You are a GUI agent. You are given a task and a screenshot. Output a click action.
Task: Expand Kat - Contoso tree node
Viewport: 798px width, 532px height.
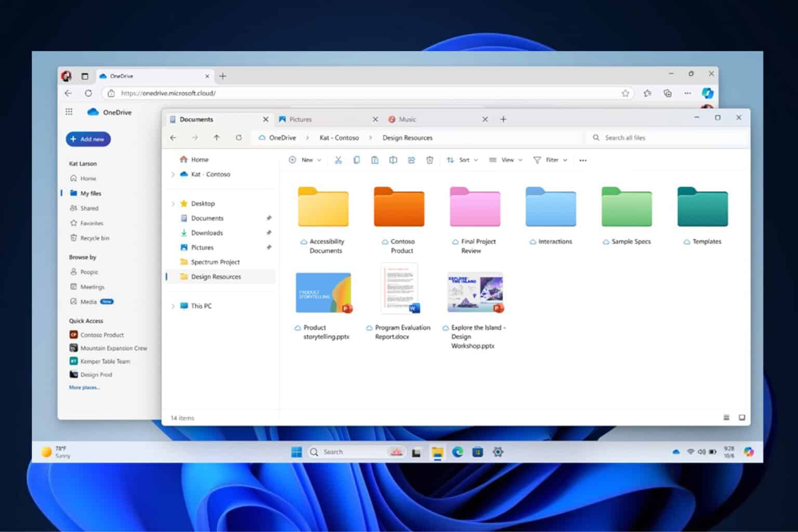tap(173, 175)
